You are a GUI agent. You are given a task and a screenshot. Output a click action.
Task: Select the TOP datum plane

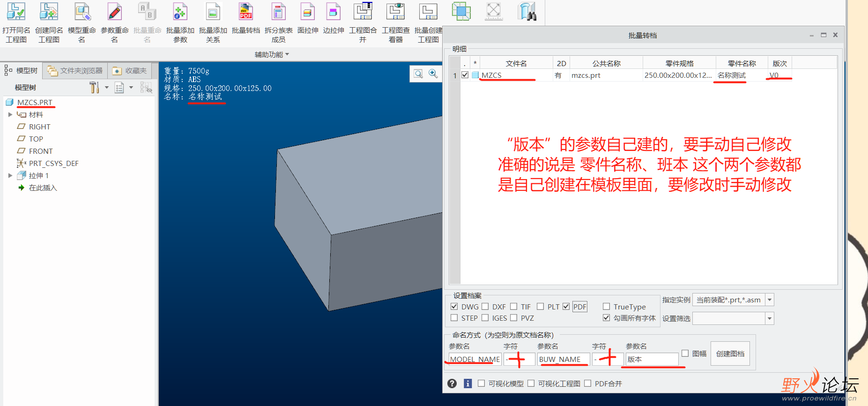(x=36, y=139)
